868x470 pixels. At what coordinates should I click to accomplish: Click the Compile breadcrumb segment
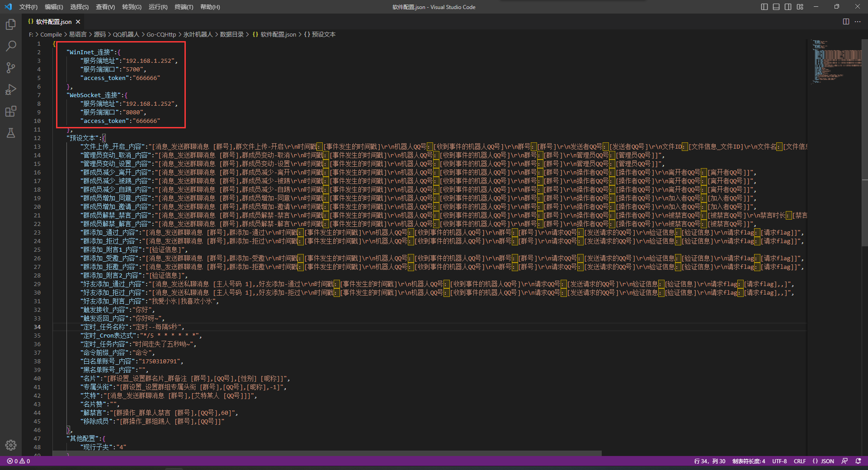tap(51, 34)
